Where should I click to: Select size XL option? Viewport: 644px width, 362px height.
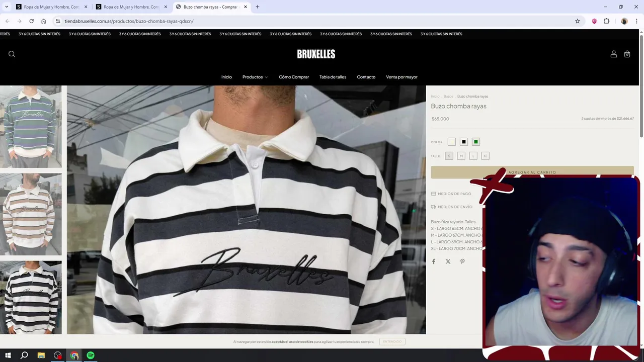coord(485,156)
